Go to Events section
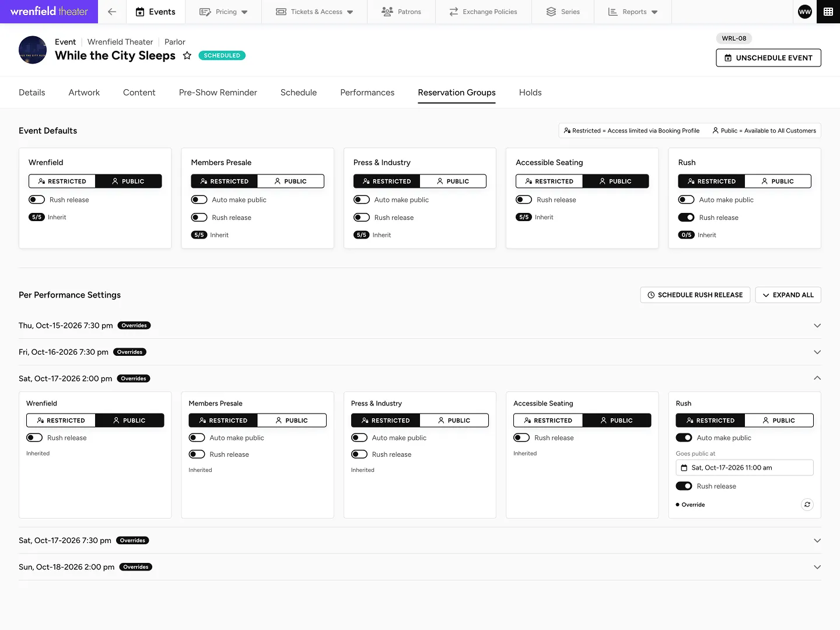Viewport: 840px width, 630px height. click(x=155, y=12)
